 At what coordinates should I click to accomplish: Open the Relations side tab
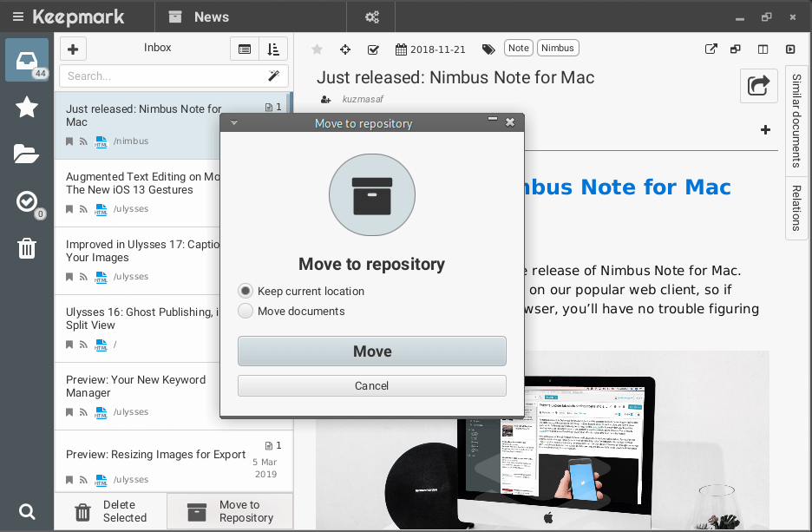[796, 208]
